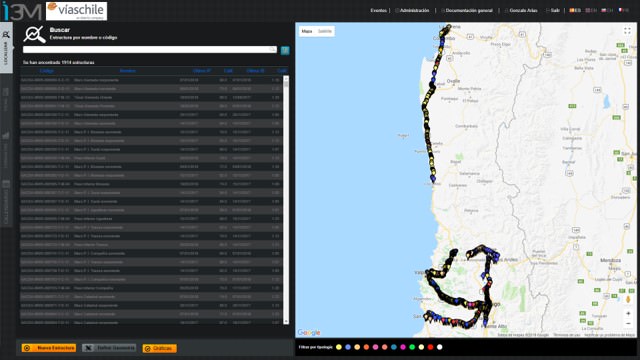Switch map to Satélite view
The image size is (640, 360).
click(325, 31)
